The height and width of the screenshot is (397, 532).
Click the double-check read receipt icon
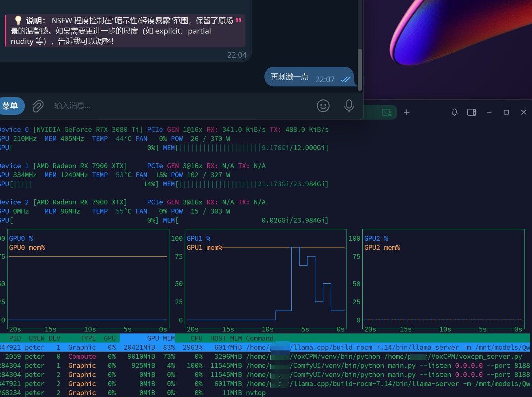(345, 79)
